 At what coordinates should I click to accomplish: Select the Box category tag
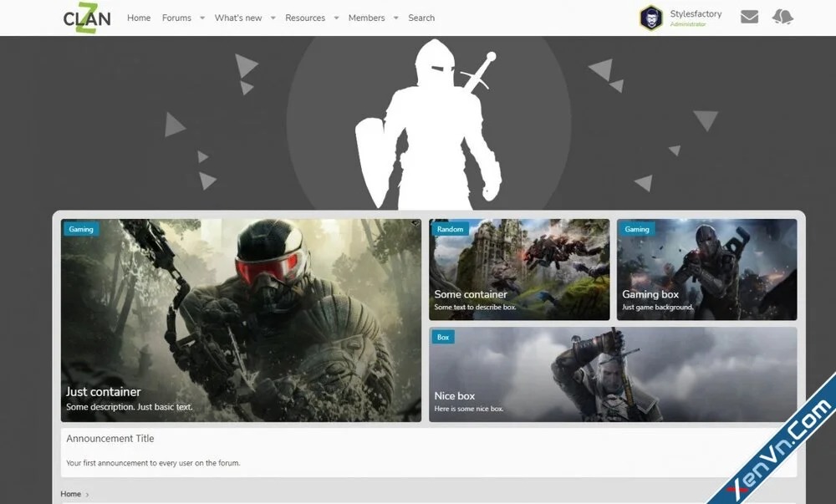tap(443, 338)
